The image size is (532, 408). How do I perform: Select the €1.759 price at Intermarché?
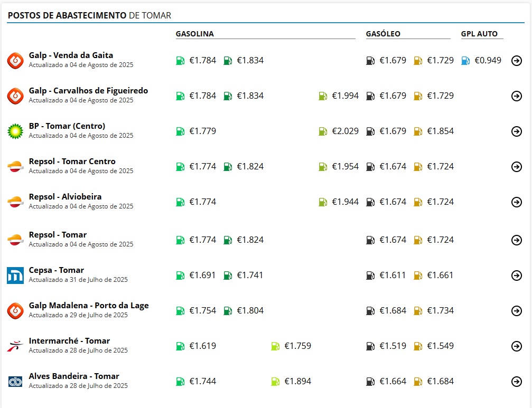point(297,346)
